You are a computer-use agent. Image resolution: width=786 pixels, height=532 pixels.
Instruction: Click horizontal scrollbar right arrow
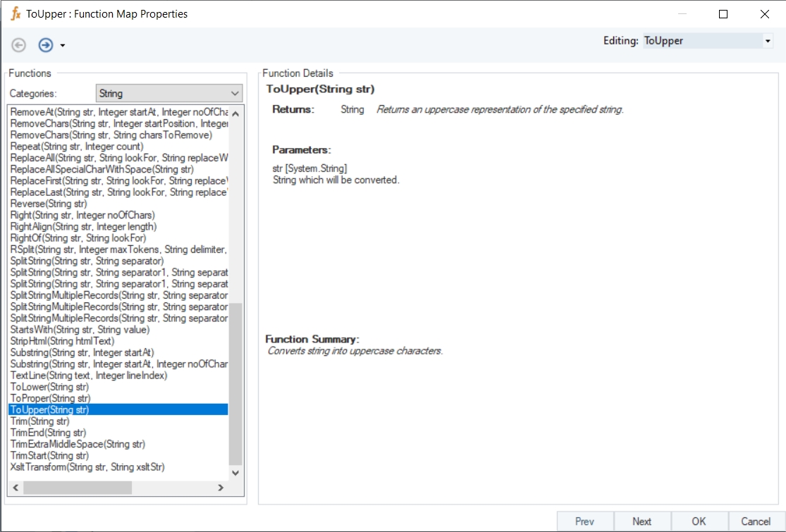(x=221, y=488)
